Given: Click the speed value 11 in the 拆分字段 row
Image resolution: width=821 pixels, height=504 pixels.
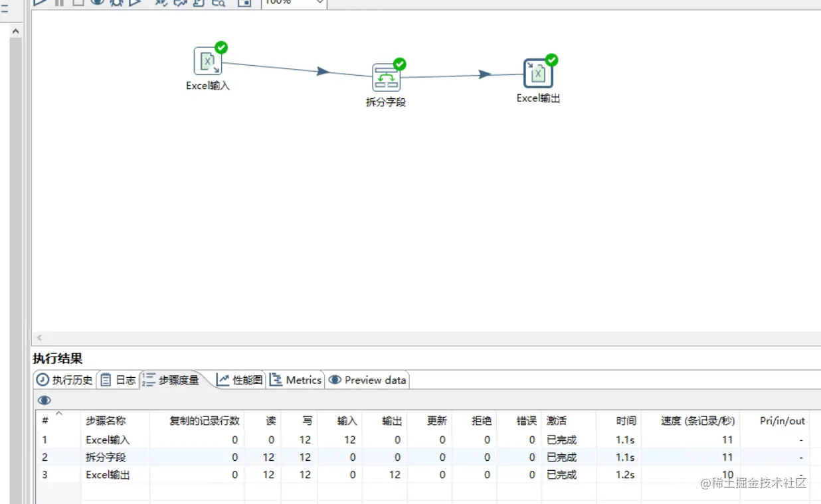Looking at the screenshot, I should pyautogui.click(x=727, y=457).
